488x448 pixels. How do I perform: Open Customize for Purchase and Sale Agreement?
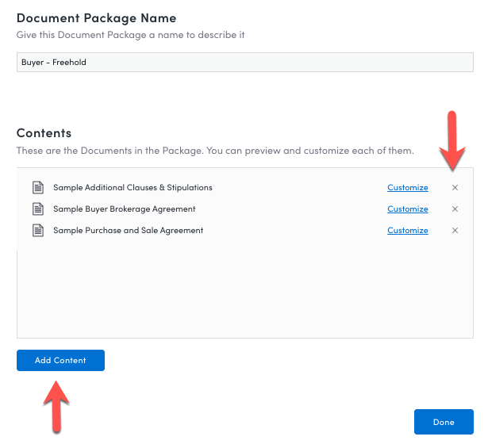click(407, 231)
